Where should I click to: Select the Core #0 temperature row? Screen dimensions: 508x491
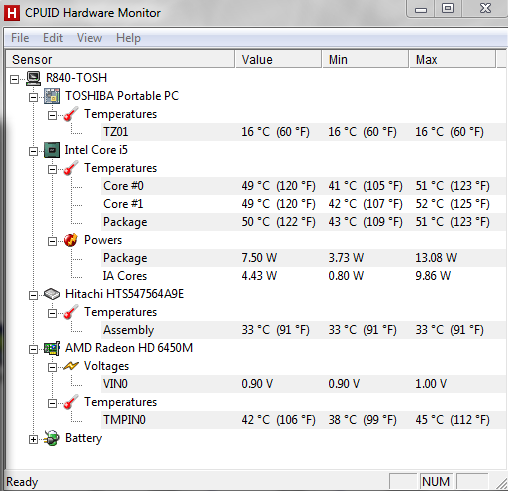click(x=303, y=186)
